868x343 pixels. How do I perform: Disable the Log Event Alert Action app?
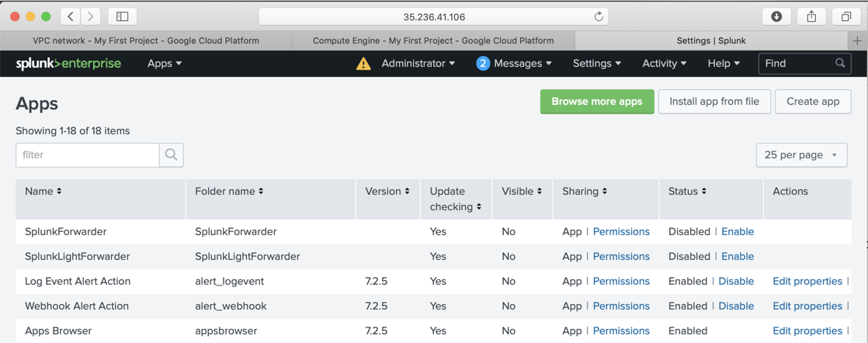[736, 281]
